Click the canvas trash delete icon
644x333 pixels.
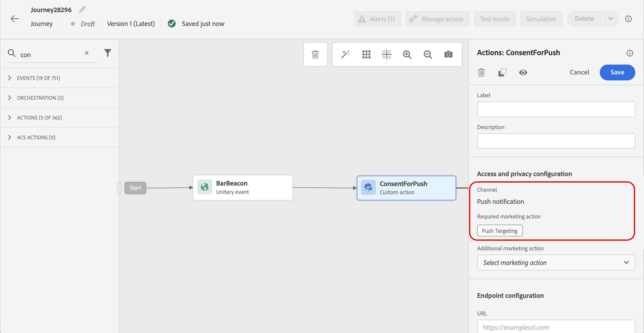click(x=315, y=54)
